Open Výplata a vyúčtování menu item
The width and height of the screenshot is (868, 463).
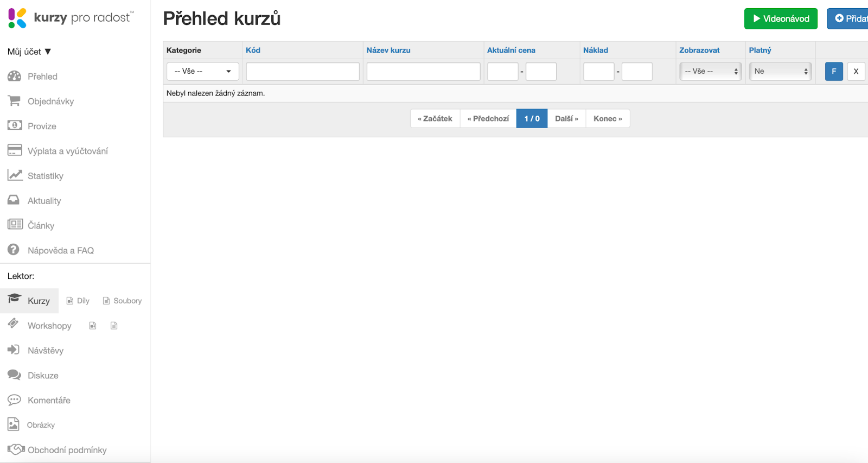[68, 151]
